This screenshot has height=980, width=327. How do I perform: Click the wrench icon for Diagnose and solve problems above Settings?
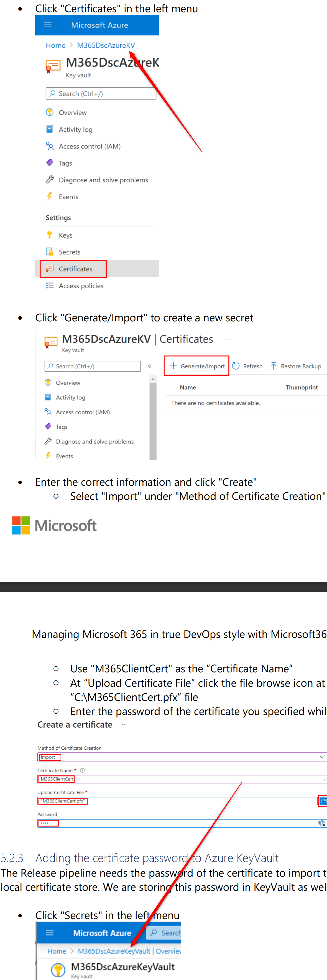(x=49, y=180)
